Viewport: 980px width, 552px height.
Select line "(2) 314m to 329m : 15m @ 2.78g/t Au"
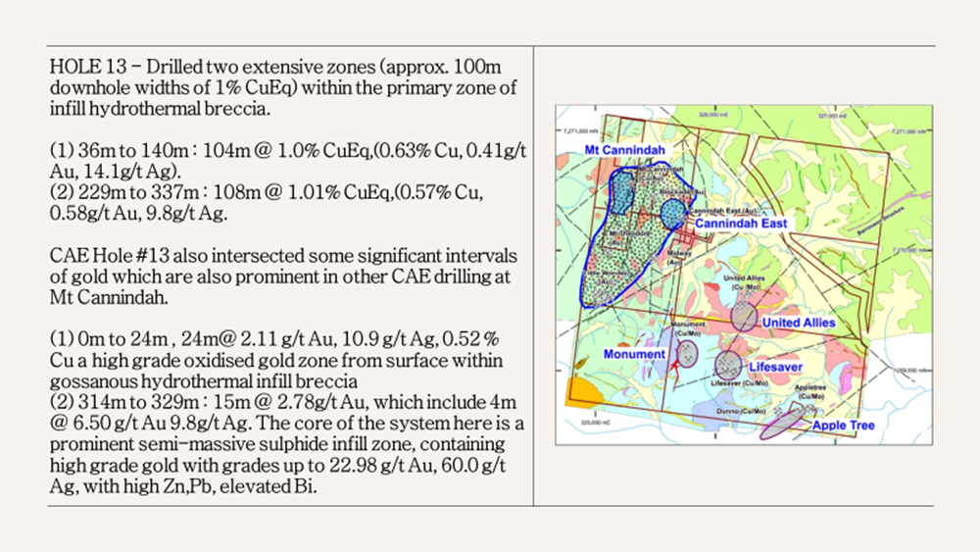[x=283, y=402]
